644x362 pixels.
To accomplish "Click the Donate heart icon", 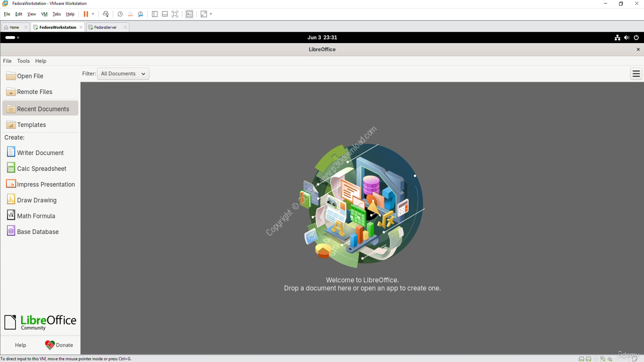I will click(x=49, y=345).
